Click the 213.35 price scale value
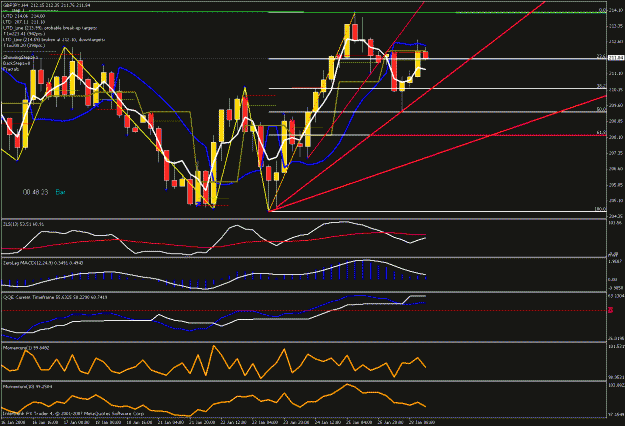This screenshot has height=426, width=625. [x=616, y=26]
